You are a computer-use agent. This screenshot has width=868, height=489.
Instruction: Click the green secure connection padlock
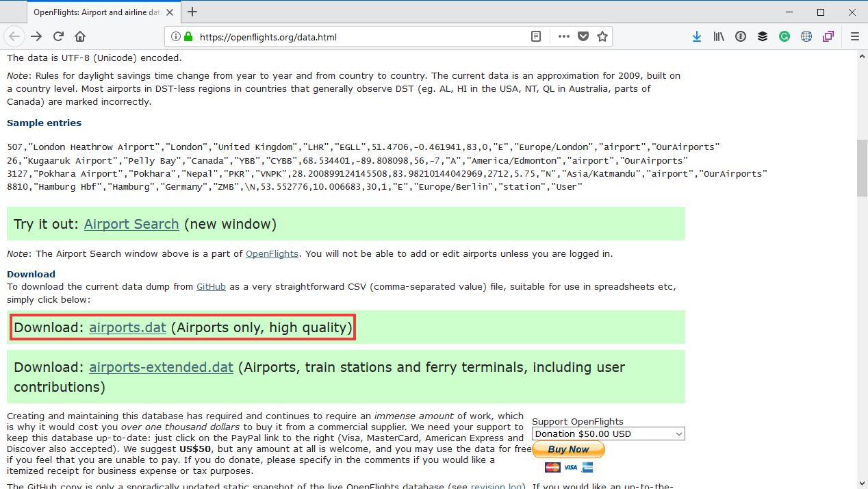pyautogui.click(x=188, y=37)
